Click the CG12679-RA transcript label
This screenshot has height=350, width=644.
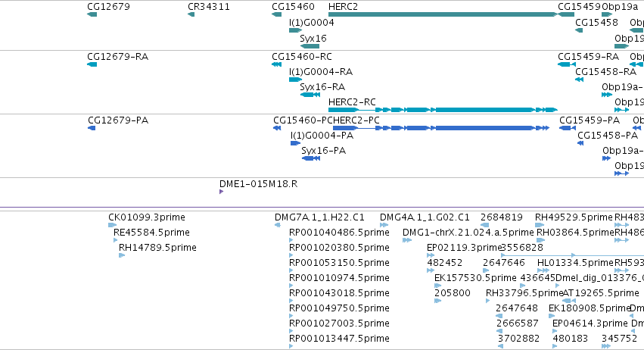tap(117, 57)
